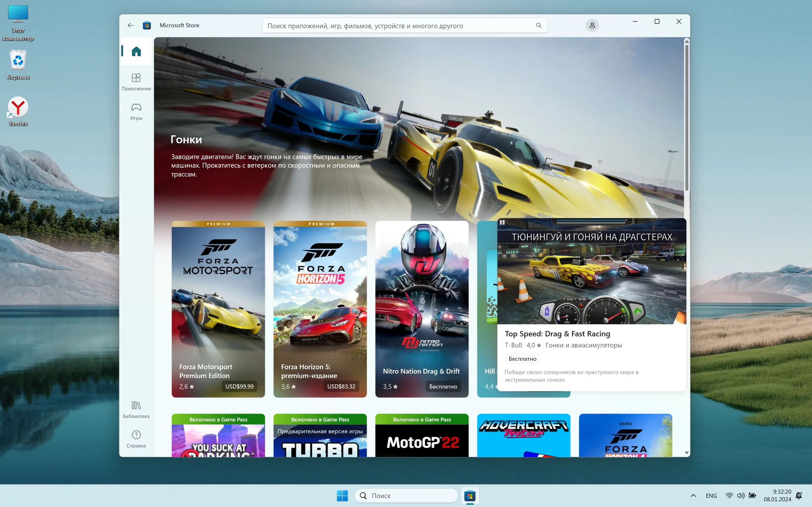812x507 pixels.
Task: Open the Приложения section in the sidebar
Action: (136, 81)
